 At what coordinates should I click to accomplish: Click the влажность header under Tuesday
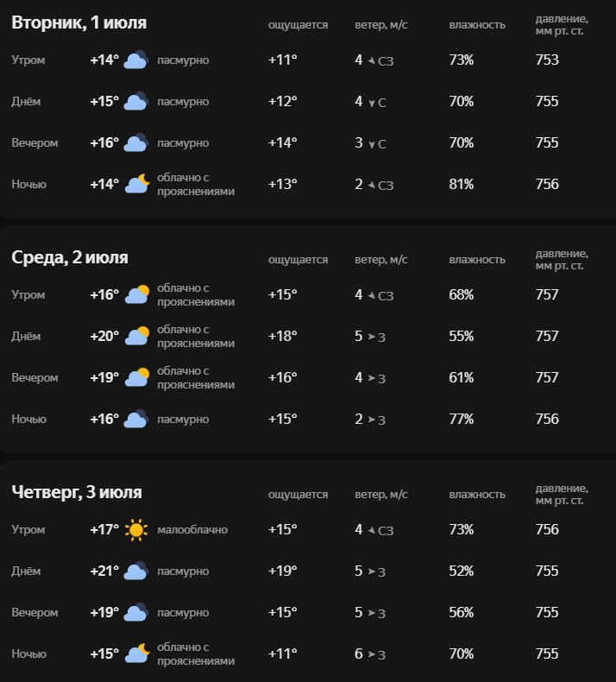click(477, 25)
